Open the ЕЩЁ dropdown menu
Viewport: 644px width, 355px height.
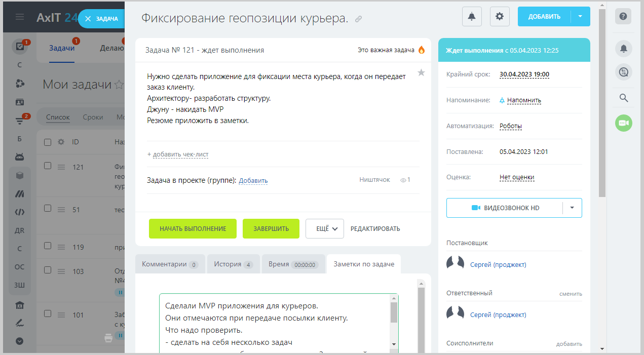click(x=325, y=228)
